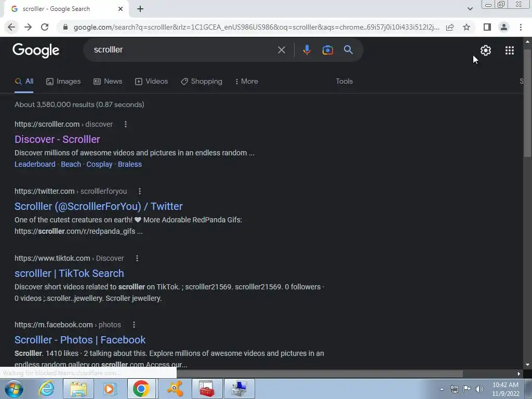Open a new browser tab
This screenshot has width=532, height=399.
[x=140, y=9]
